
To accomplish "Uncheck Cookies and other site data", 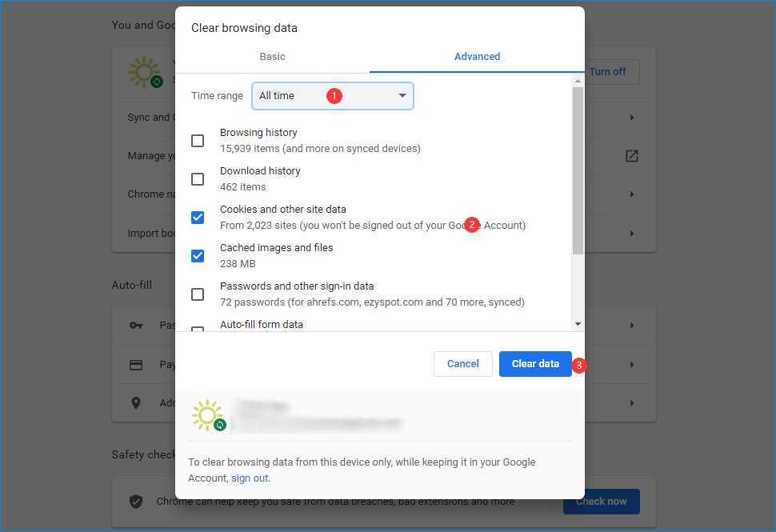I will 198,218.
